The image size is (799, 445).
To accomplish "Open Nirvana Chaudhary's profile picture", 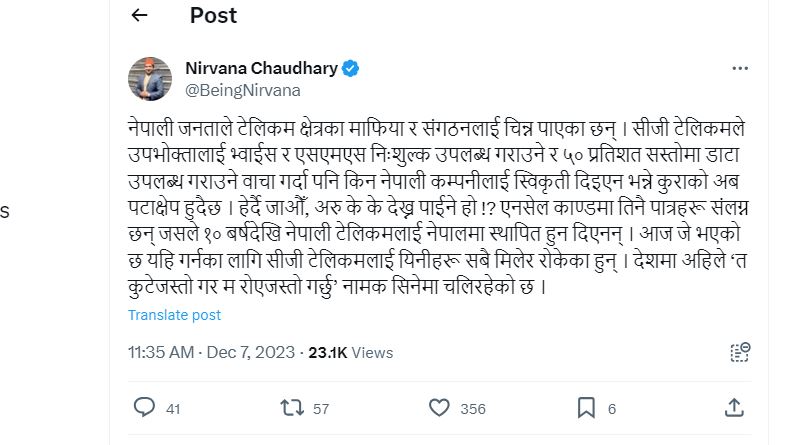I will coord(150,79).
